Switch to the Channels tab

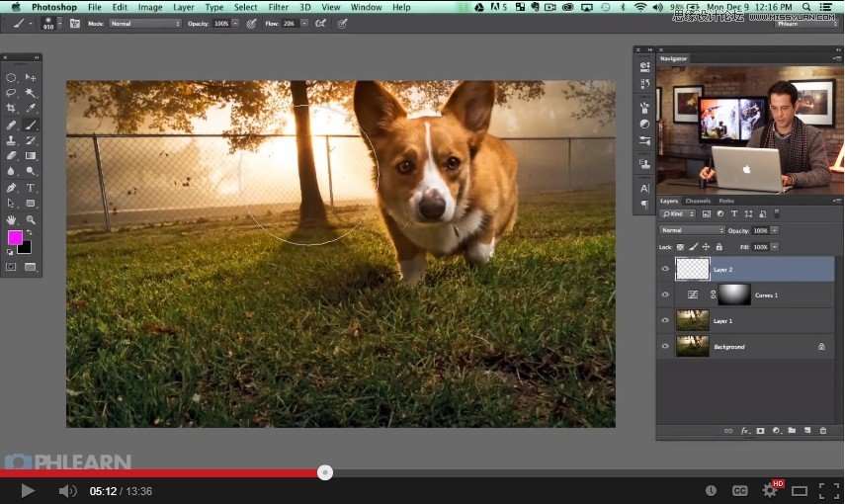point(698,201)
